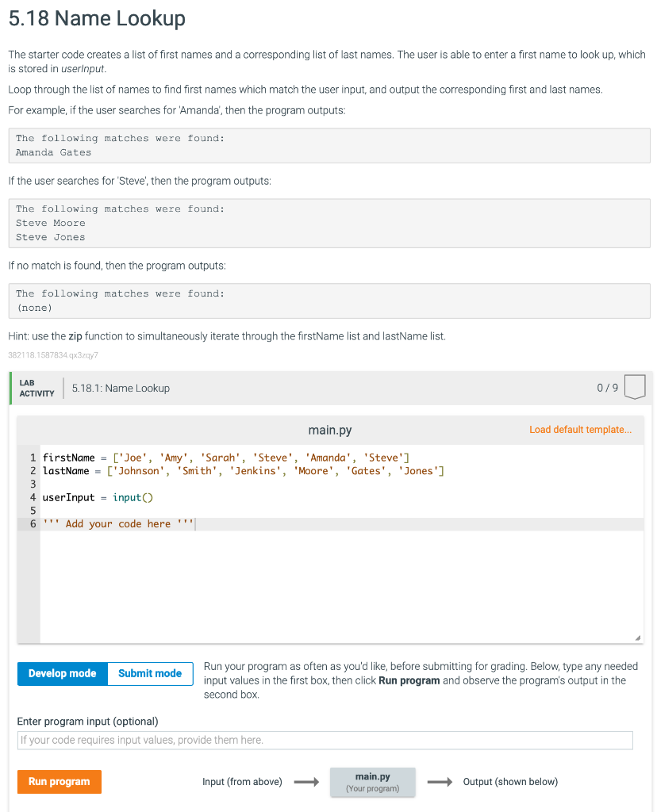Click the '(Your program)' label under main.py
The height and width of the screenshot is (812, 657).
point(372,787)
